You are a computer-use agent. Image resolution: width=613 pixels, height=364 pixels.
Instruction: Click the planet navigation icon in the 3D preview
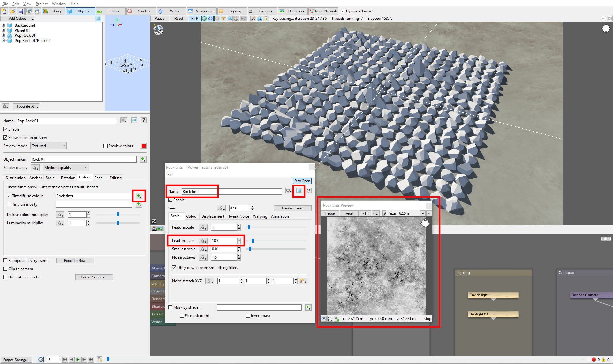(x=158, y=30)
